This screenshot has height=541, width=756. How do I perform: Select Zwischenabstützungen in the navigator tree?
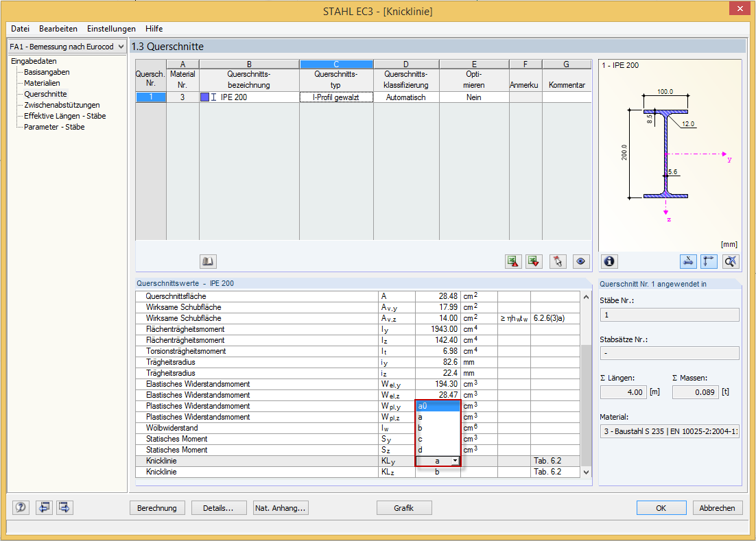pos(62,105)
